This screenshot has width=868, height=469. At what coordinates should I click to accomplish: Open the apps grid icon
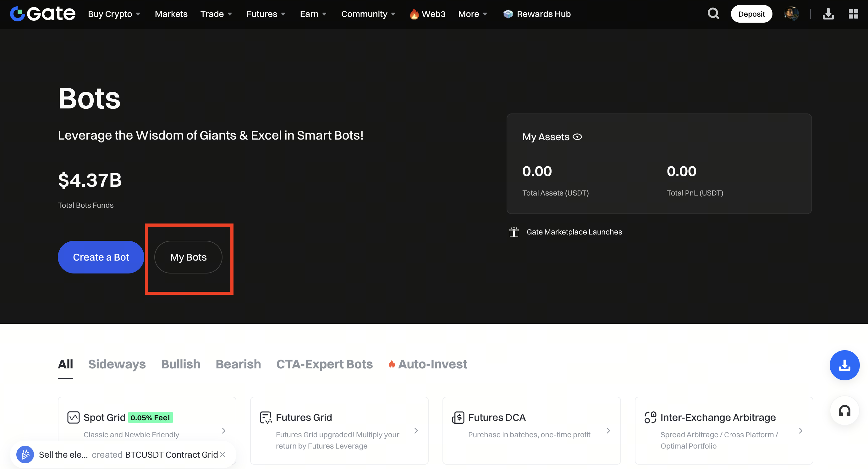853,14
